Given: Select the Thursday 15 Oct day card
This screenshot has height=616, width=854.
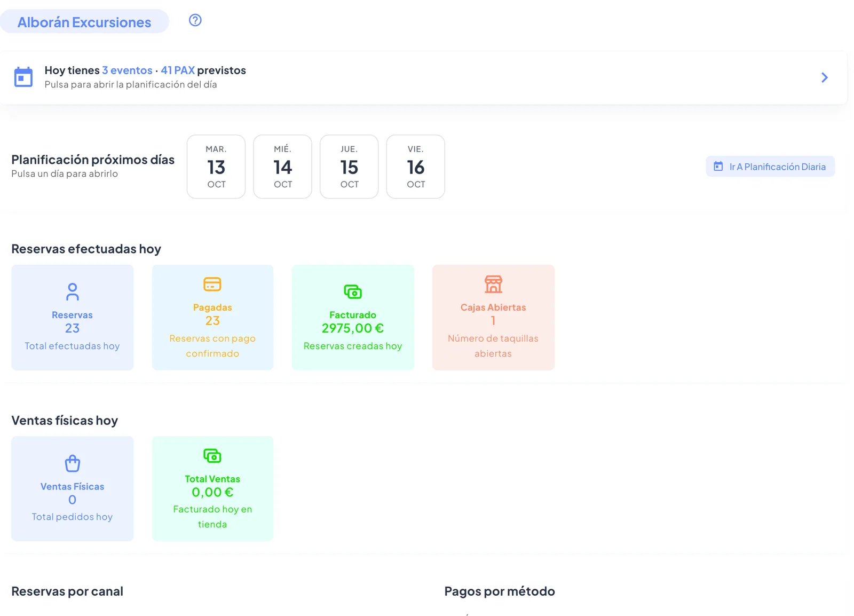Looking at the screenshot, I should [349, 167].
